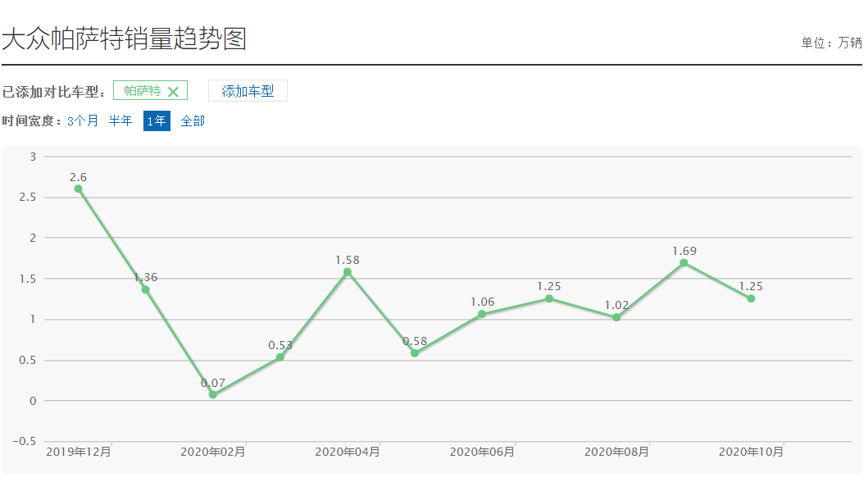Click the 大众帕萨特销量趋势图 title
Image resolution: width=868 pixels, height=482 pixels.
124,39
